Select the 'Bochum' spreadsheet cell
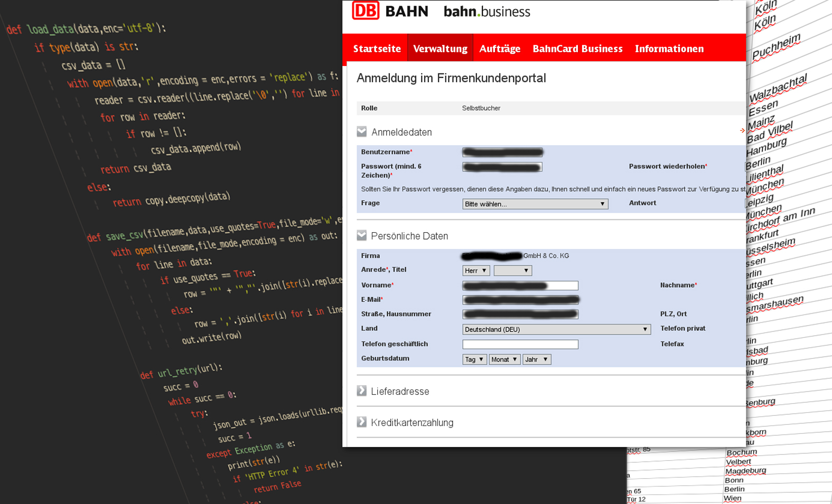 click(742, 452)
